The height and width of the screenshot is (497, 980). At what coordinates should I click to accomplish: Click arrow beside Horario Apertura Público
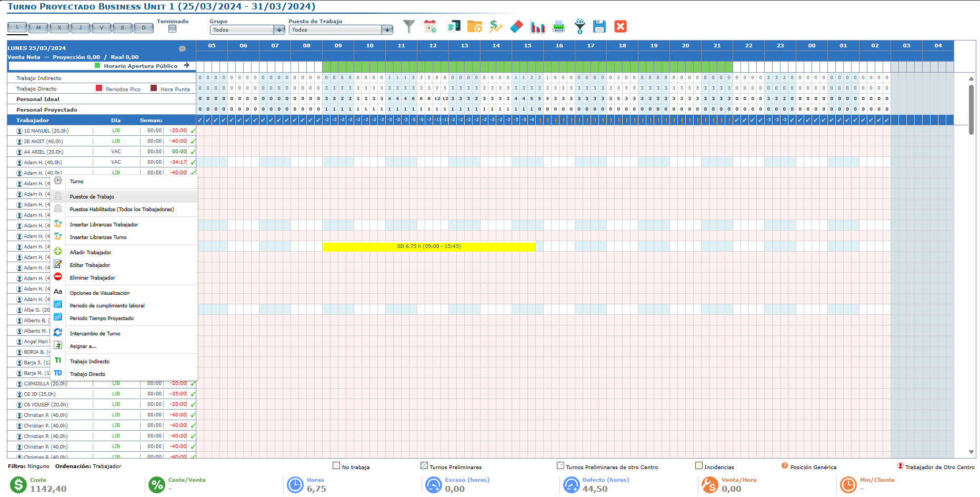coord(186,66)
